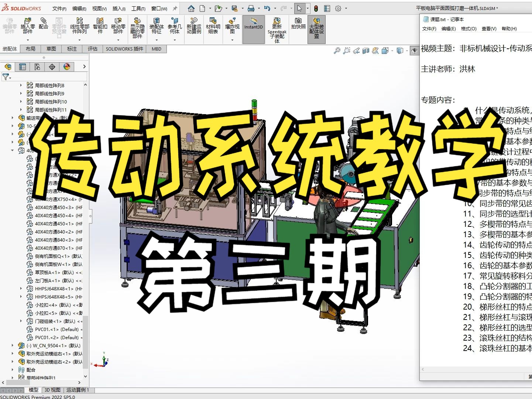Open the 装配体特征 (Assembly Features) tool
The height and width of the screenshot is (399, 532).
coord(157,26)
